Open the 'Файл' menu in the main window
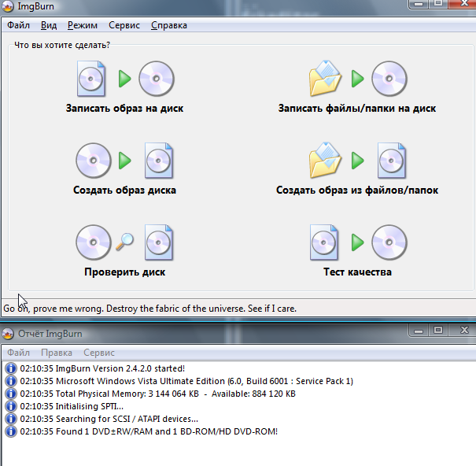Screen dimensions: 476x466 (x=18, y=25)
